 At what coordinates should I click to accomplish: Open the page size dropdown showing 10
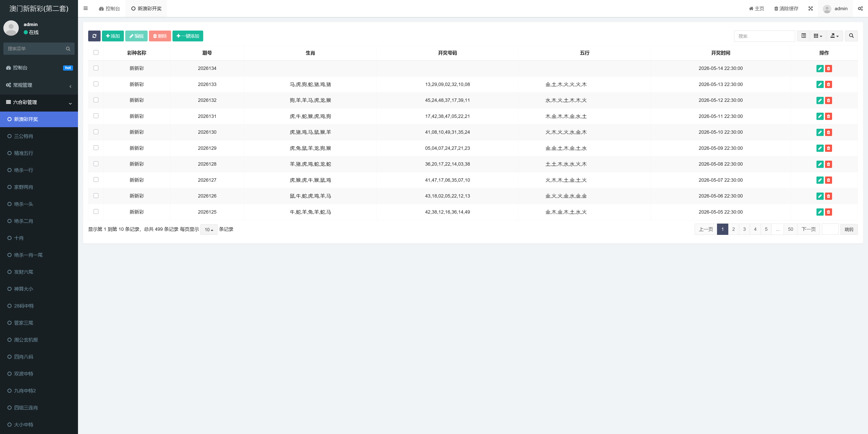pos(209,230)
